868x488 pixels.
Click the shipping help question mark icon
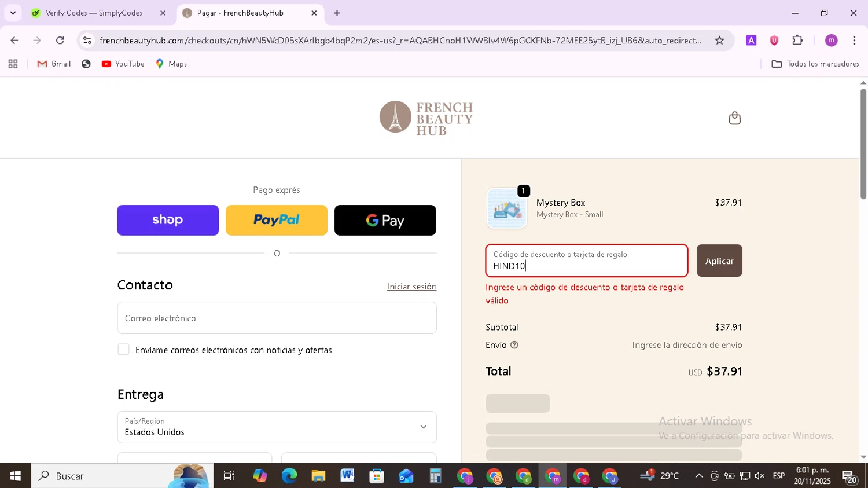pyautogui.click(x=514, y=345)
